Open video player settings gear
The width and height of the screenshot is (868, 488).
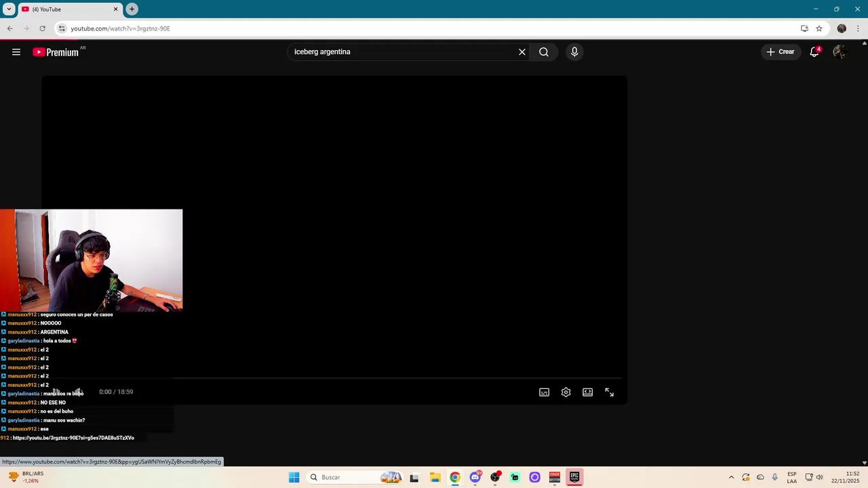[566, 392]
